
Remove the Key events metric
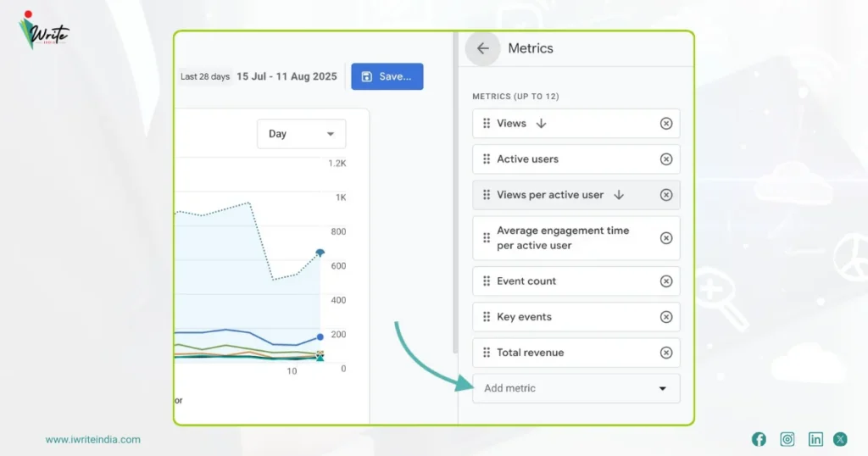666,317
